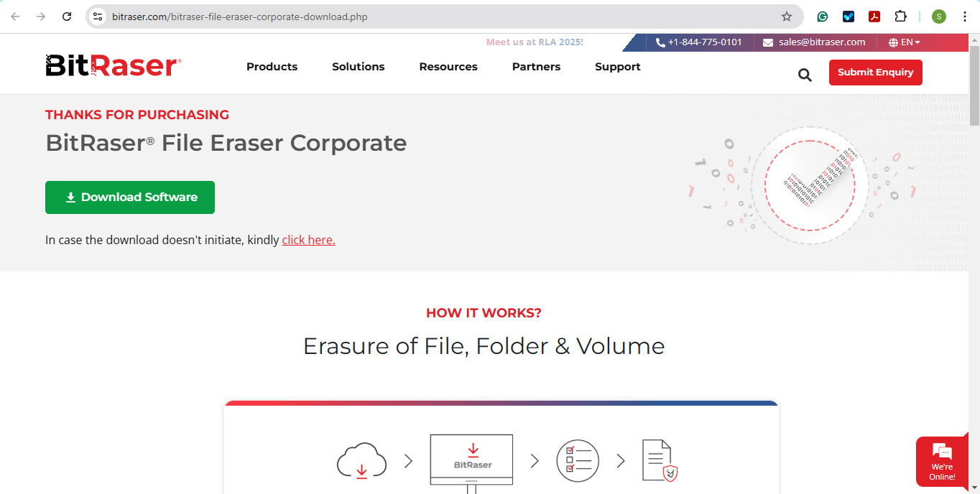This screenshot has height=494, width=980.
Task: Click the cloud download step icon
Action: point(361,460)
